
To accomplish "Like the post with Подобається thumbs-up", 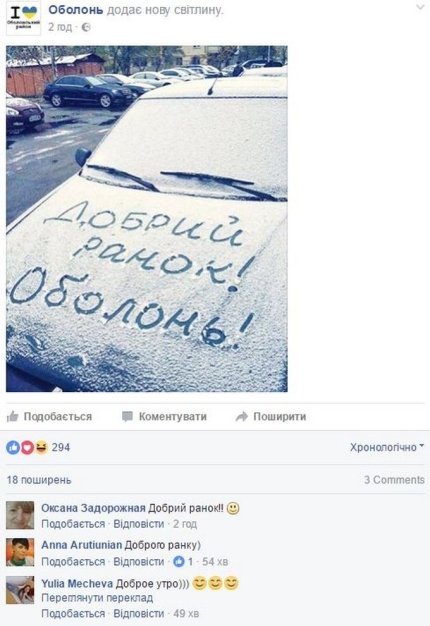I will point(50,416).
